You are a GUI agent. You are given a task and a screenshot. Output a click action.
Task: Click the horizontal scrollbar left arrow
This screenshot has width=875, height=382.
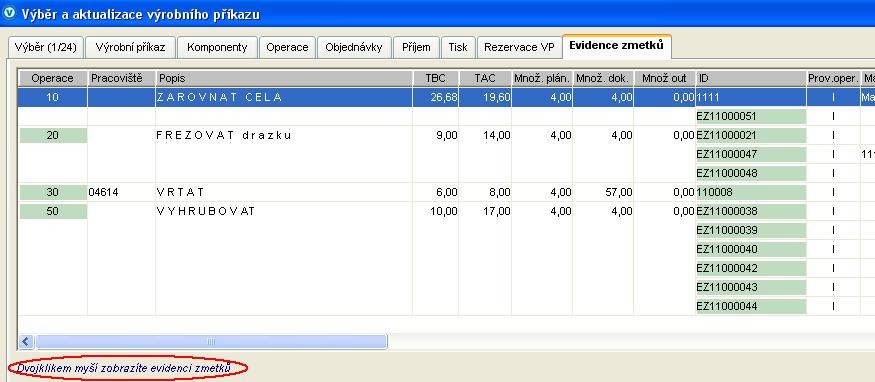(x=26, y=341)
